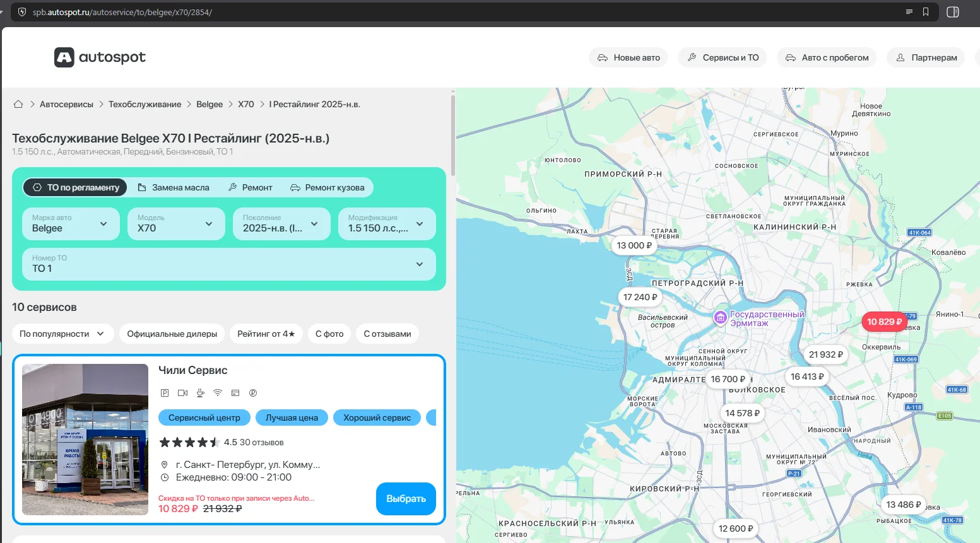
Task: Click the Wi-Fi amenity icon
Action: tap(218, 393)
